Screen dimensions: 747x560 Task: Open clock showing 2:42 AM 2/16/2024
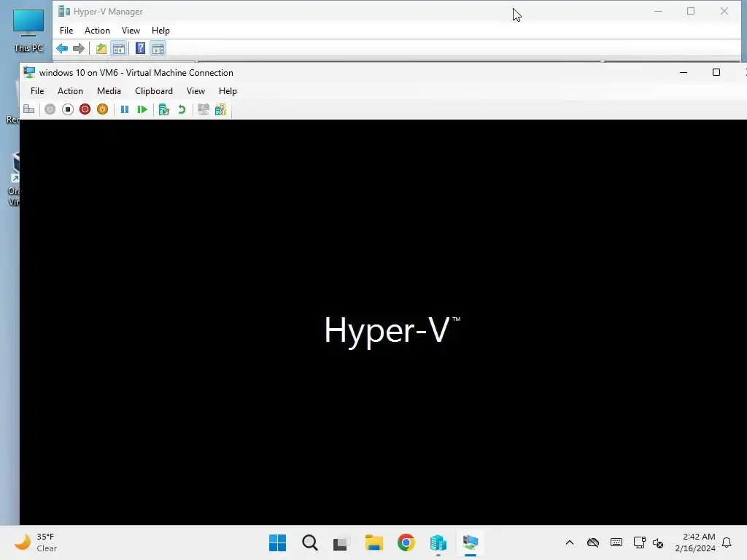[x=695, y=542]
